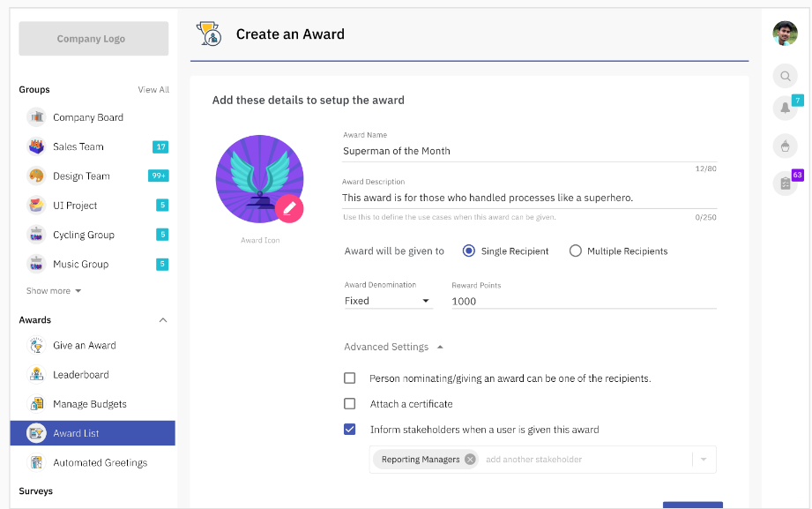Enable the Attach a certificate checkbox
This screenshot has width=812, height=509.
pos(349,404)
